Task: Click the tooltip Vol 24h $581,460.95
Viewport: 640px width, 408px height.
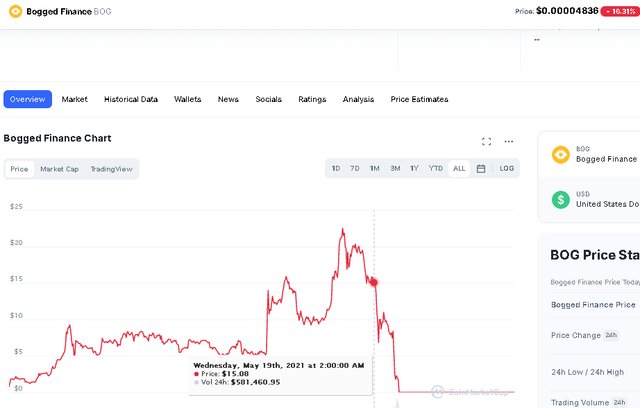Action: 255,382
